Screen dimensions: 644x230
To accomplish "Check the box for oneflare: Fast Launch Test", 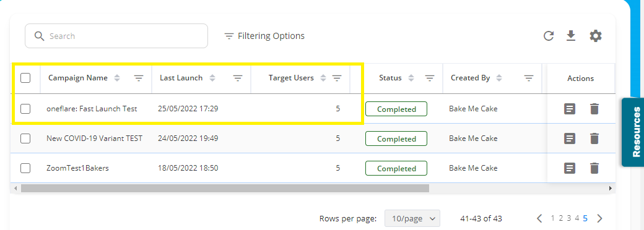I will (25, 109).
